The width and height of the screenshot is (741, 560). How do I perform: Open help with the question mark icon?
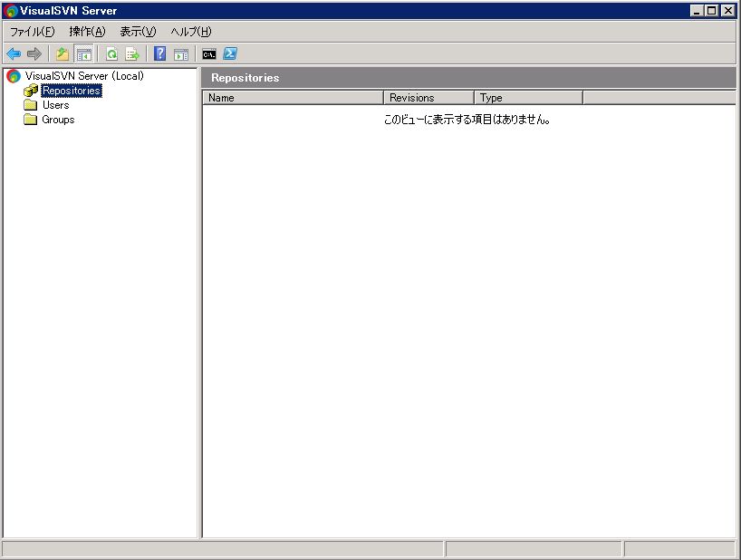point(159,53)
